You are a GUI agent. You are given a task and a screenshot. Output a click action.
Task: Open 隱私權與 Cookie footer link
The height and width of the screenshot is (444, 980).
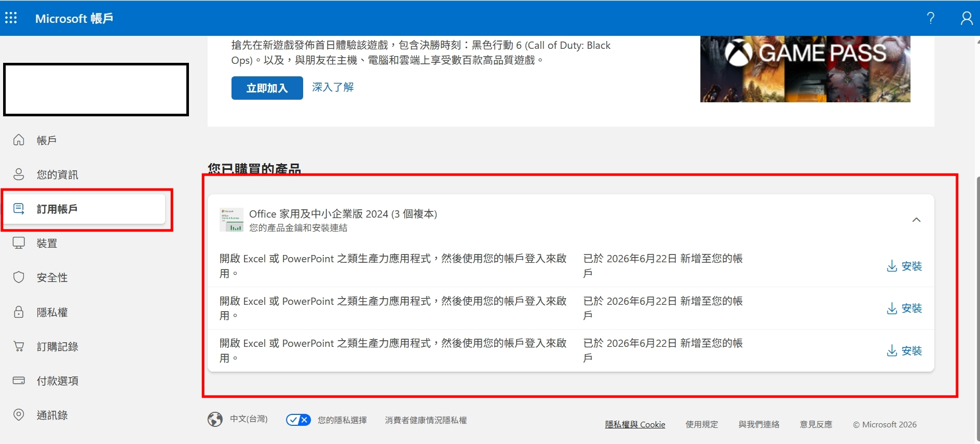point(635,424)
